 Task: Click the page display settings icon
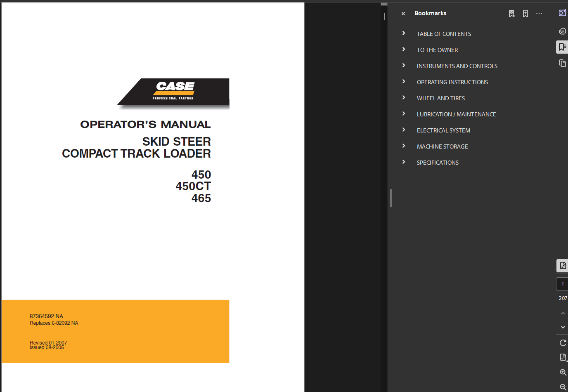[x=563, y=265]
